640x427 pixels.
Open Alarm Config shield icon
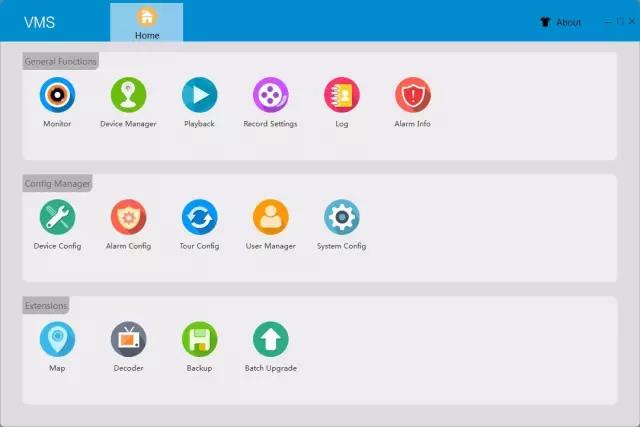128,217
